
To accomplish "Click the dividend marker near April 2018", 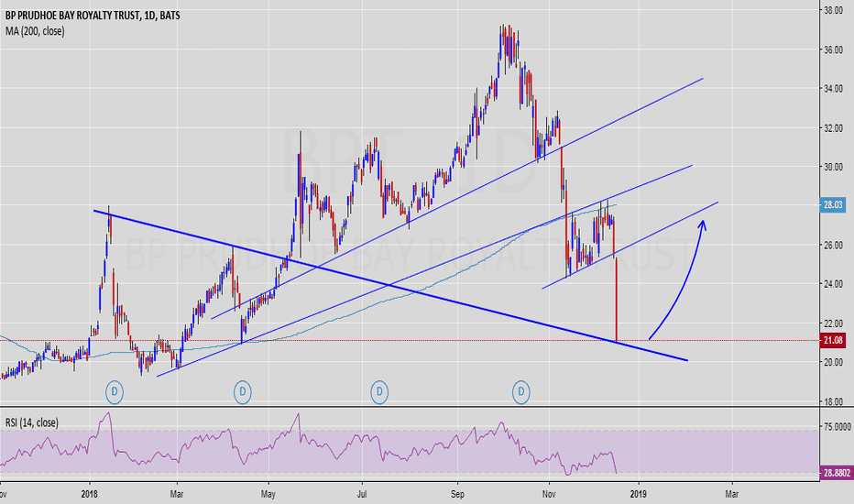I will 243,392.
